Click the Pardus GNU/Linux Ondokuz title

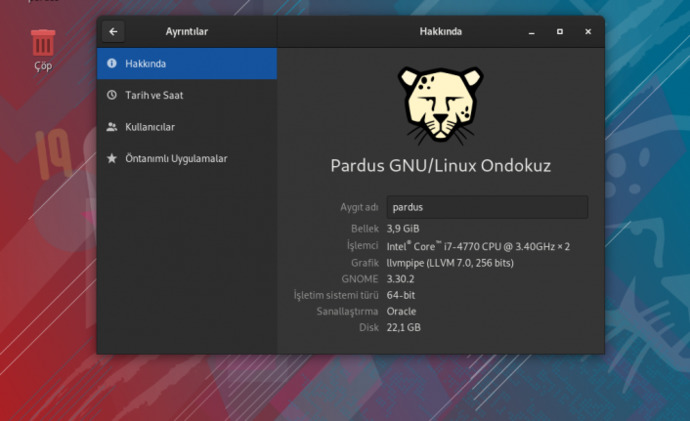[x=440, y=166]
